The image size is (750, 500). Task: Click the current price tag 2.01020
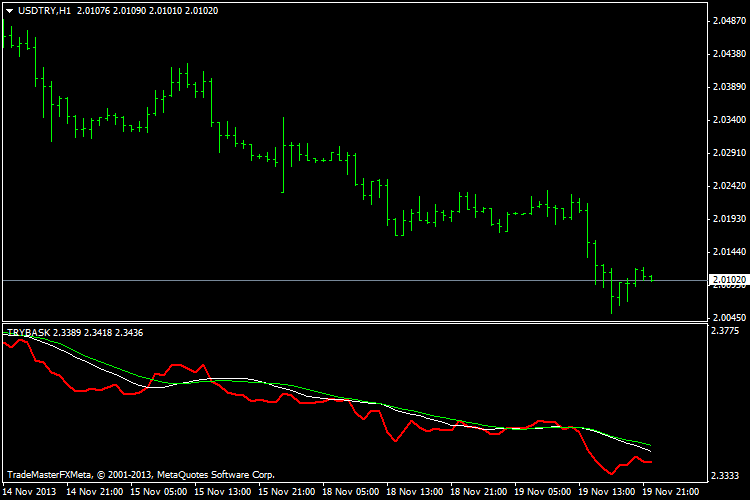[727, 281]
